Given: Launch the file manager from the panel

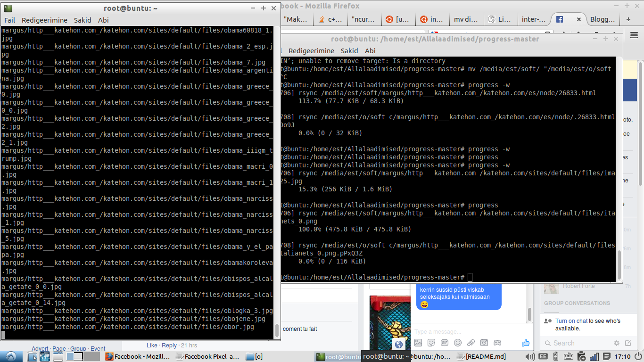Looking at the screenshot, I should (x=32, y=356).
